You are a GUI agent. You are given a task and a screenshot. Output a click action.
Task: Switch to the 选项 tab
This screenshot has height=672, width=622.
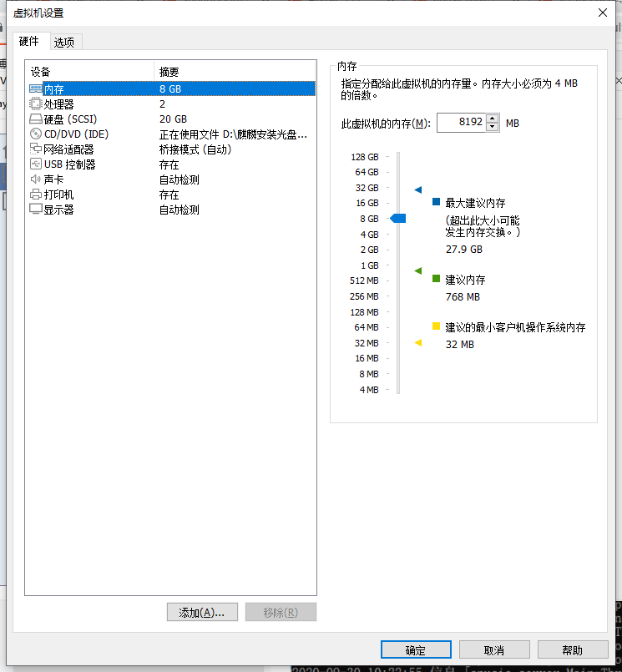pos(64,42)
